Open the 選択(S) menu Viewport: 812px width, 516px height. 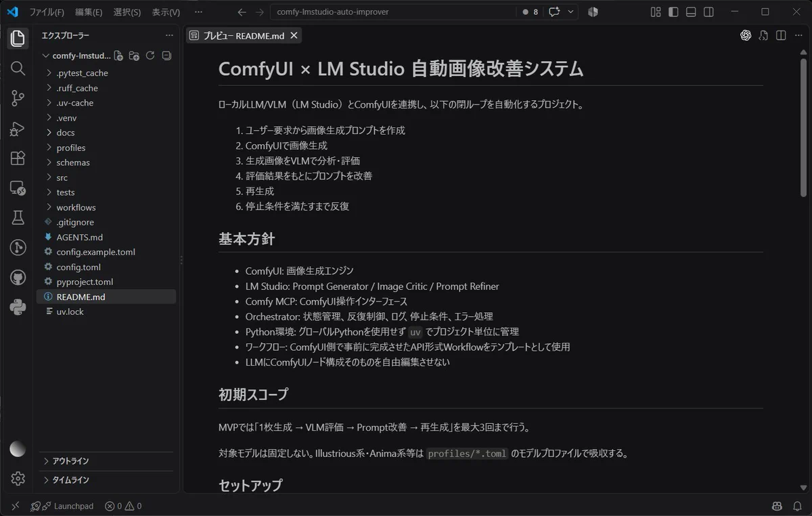point(127,12)
